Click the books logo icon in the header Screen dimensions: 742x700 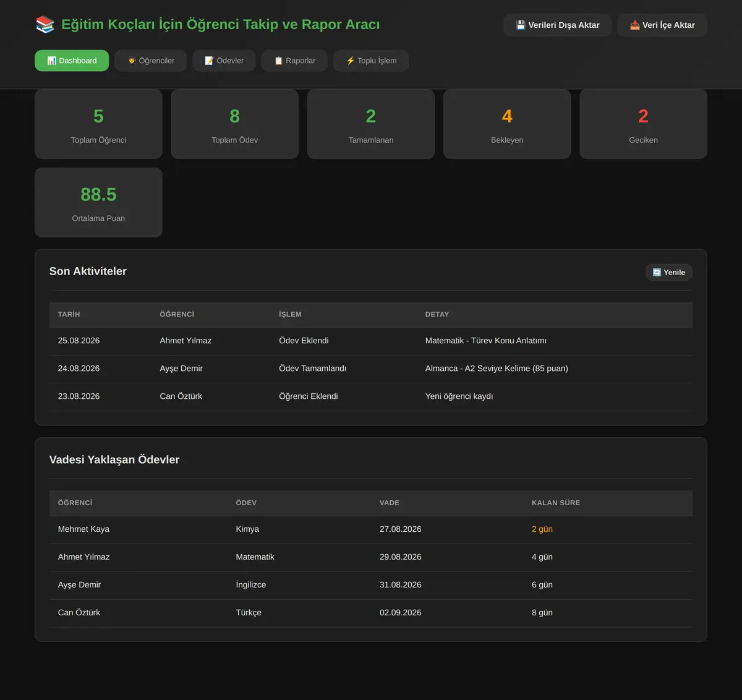(45, 25)
